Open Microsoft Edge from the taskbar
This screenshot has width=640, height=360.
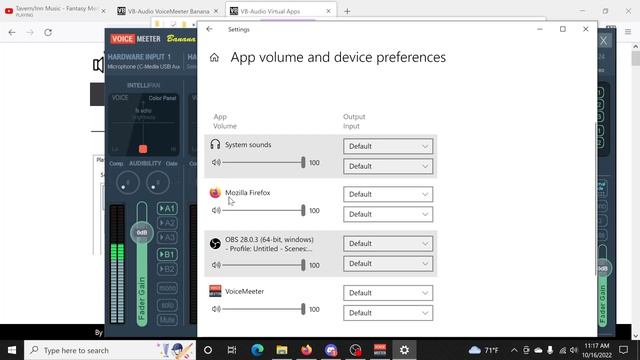coord(257,350)
